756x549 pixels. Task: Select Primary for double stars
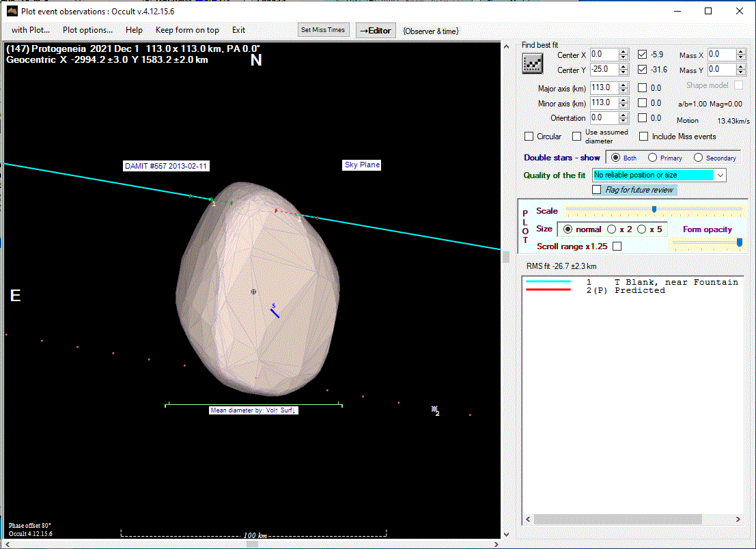point(652,158)
